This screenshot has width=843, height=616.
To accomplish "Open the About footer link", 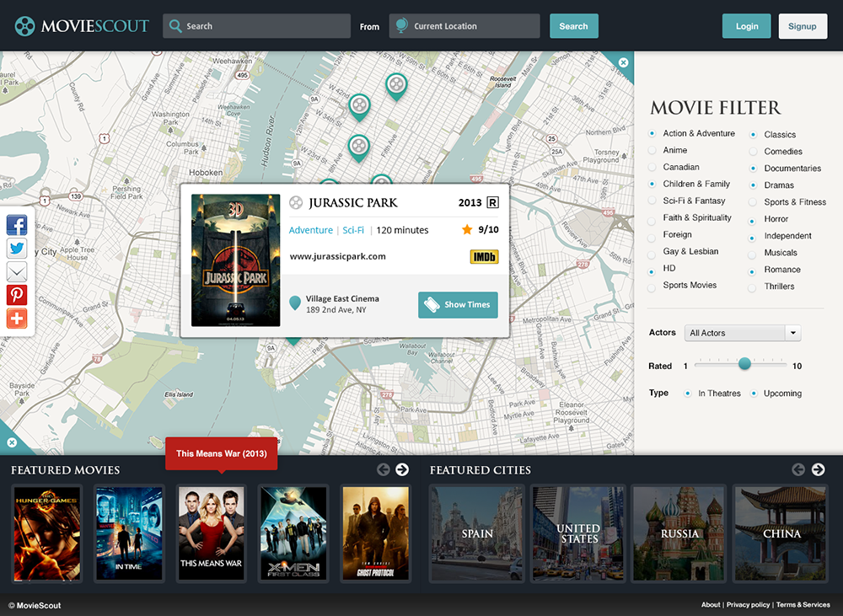I will click(x=710, y=605).
